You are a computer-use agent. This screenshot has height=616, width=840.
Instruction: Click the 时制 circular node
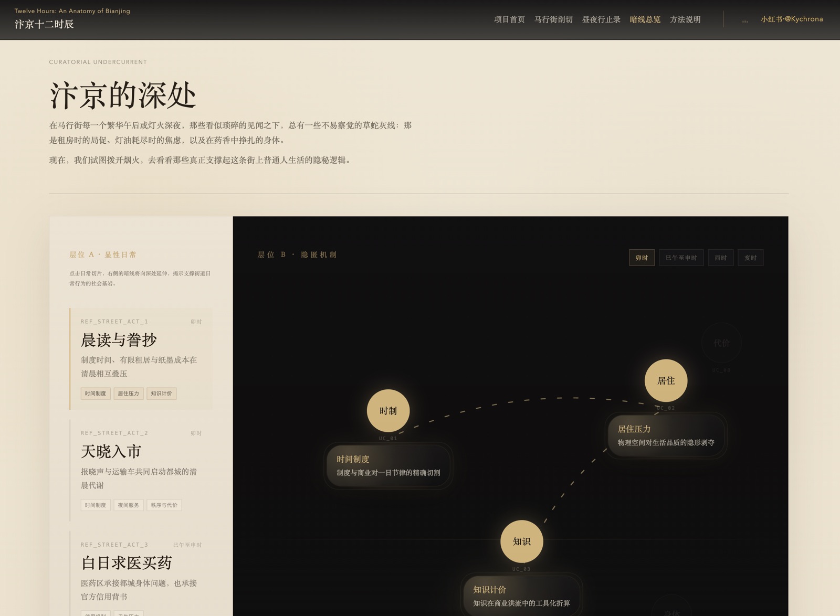[x=388, y=411]
